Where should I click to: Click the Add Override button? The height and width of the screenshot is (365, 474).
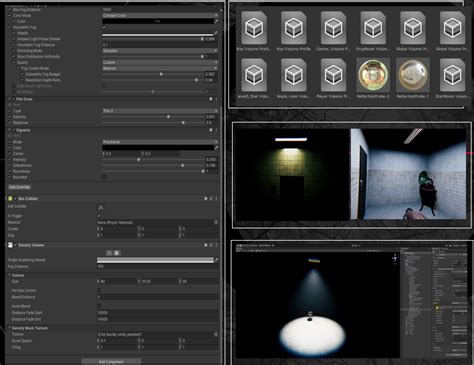point(19,187)
